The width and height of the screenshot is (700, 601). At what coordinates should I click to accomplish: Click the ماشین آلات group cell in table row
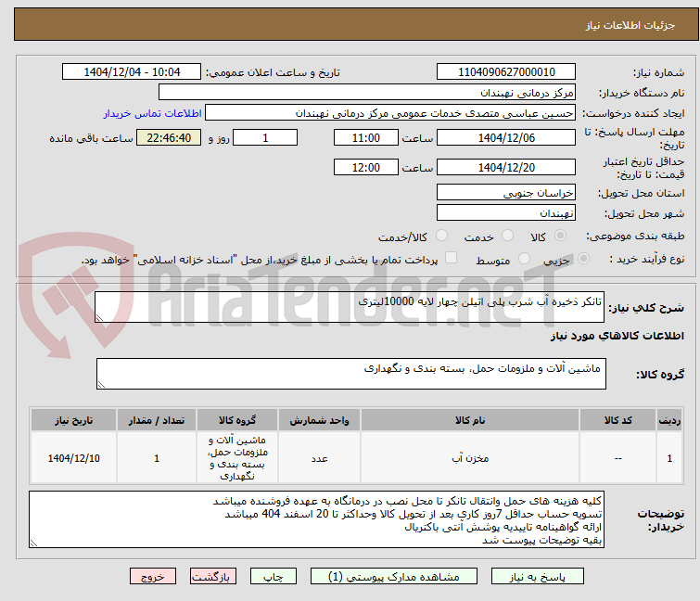click(x=237, y=458)
